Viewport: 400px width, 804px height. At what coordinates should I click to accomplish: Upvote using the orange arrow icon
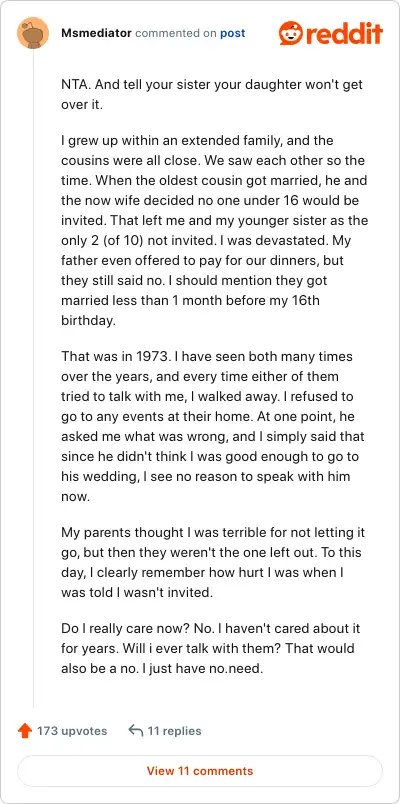(25, 731)
